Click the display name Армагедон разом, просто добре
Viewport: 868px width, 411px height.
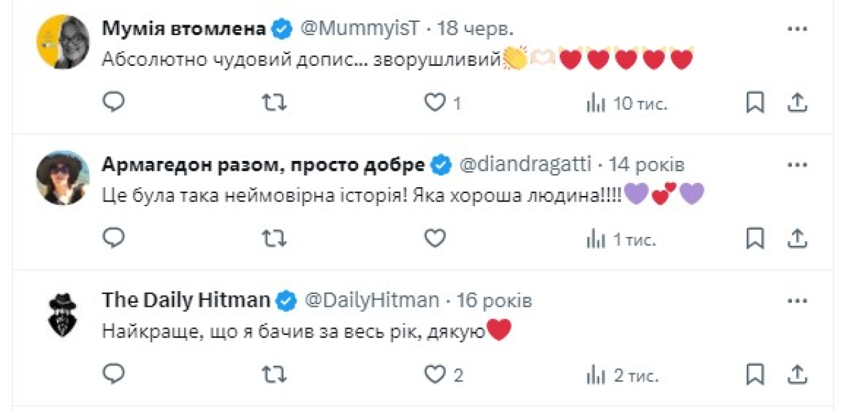(263, 164)
